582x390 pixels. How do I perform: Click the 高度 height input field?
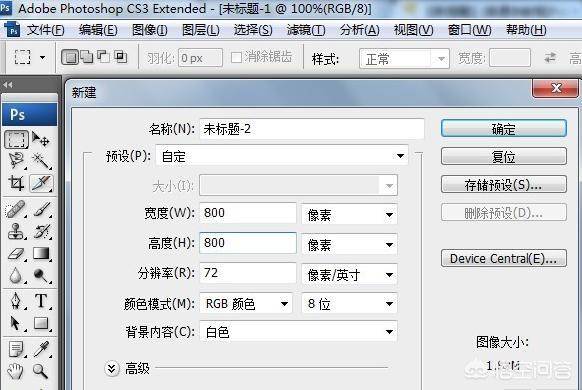point(248,243)
